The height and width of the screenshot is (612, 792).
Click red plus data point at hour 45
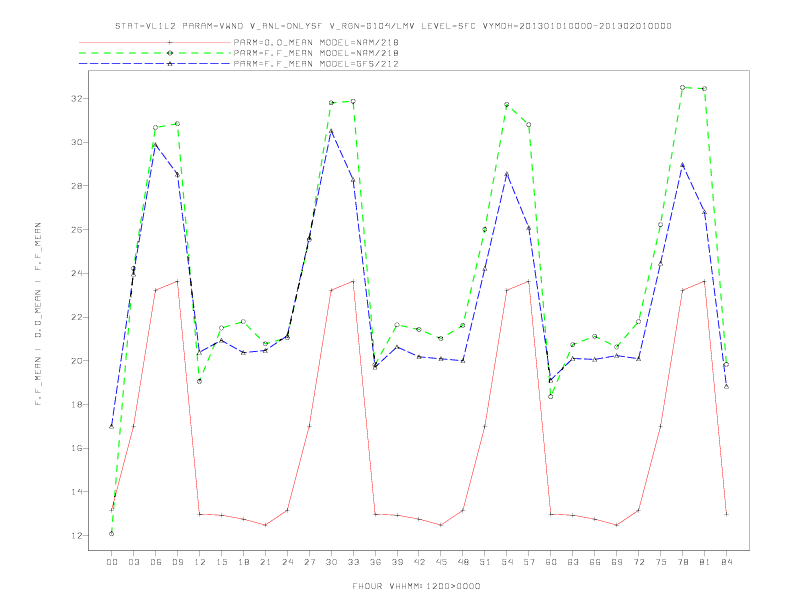pyautogui.click(x=441, y=525)
